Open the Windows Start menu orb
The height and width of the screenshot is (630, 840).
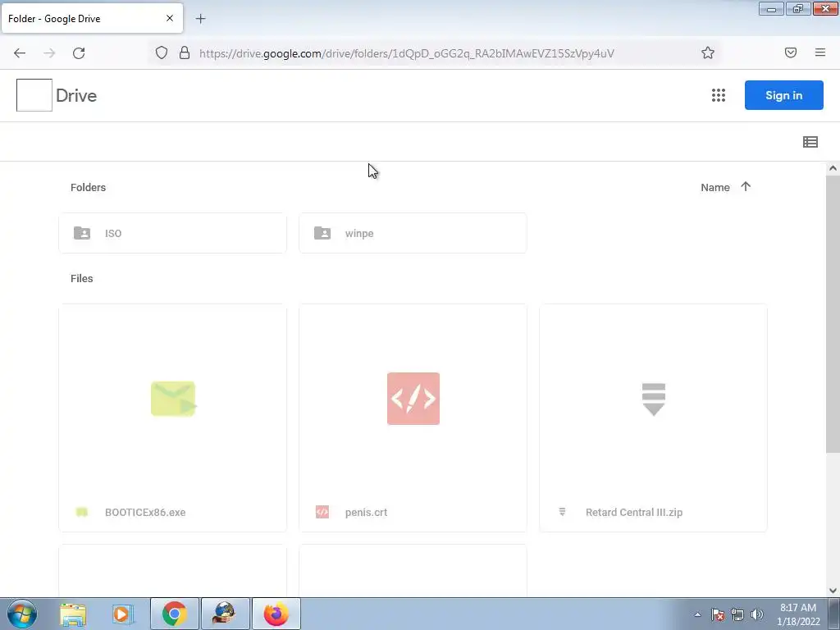point(22,614)
